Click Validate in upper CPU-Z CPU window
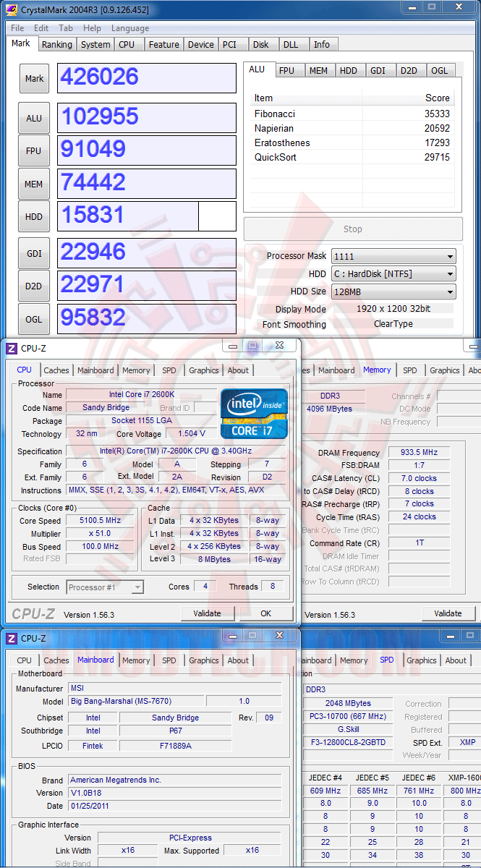The height and width of the screenshot is (868, 481). click(x=208, y=613)
